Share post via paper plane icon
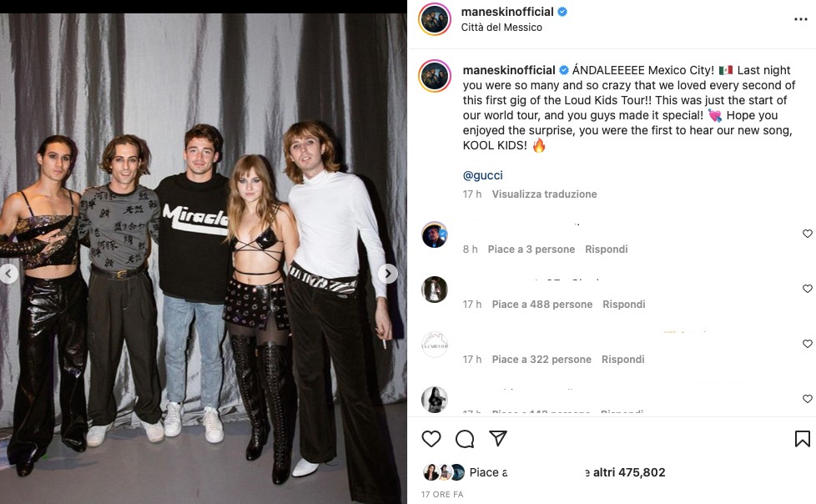 point(498,439)
